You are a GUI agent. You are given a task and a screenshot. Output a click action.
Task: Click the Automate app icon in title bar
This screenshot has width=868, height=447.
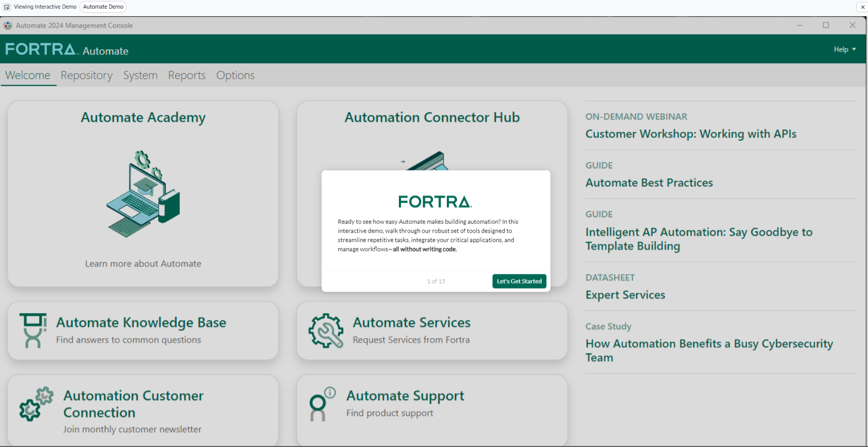(x=8, y=25)
